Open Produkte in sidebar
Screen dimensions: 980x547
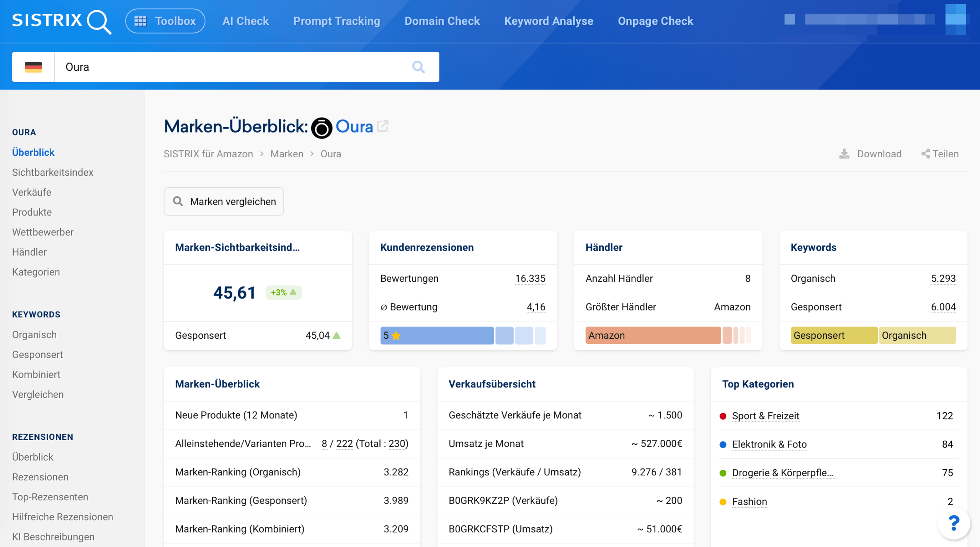(x=32, y=212)
